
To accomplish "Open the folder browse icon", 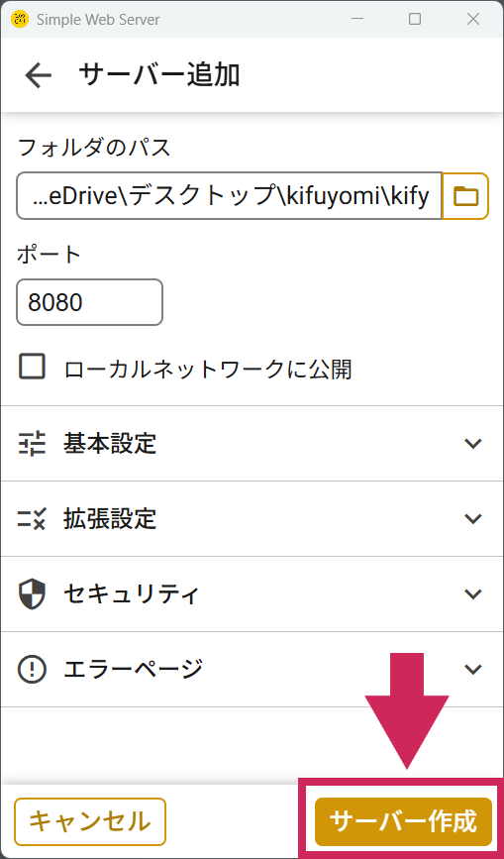I will tap(465, 195).
